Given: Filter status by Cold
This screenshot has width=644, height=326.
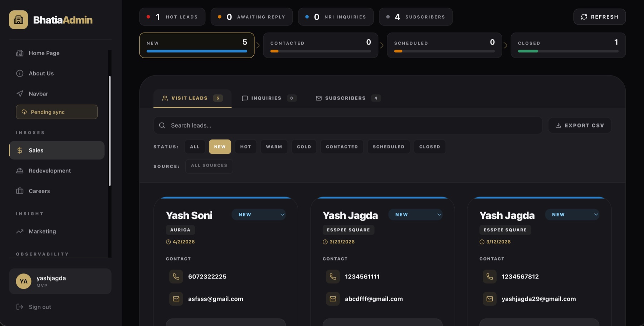Looking at the screenshot, I should point(304,147).
